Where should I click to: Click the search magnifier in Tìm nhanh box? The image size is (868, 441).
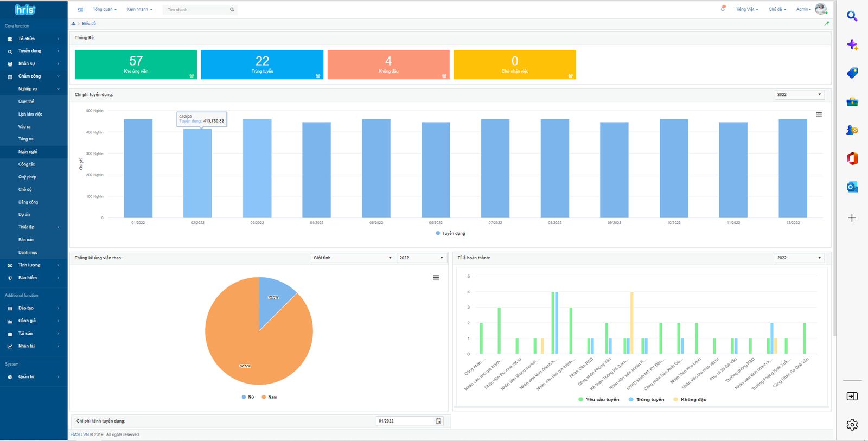232,9
